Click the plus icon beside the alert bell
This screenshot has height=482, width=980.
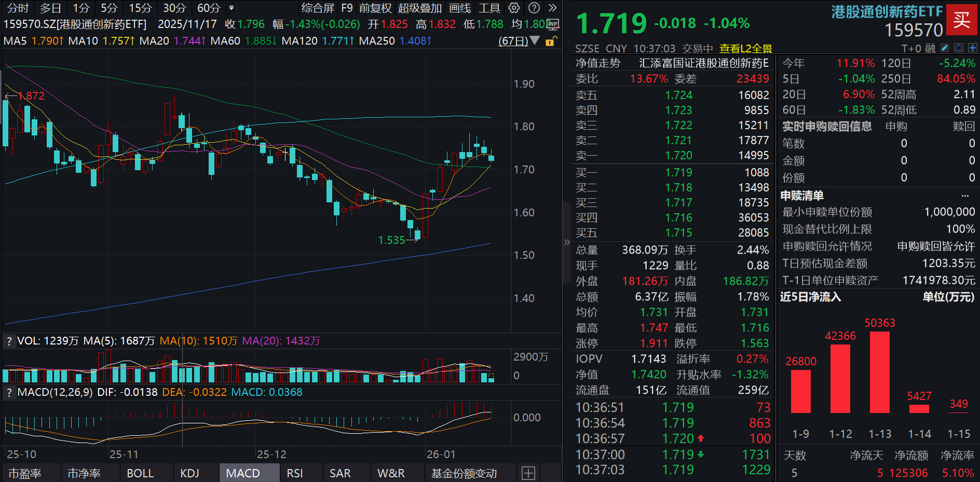pos(973,48)
